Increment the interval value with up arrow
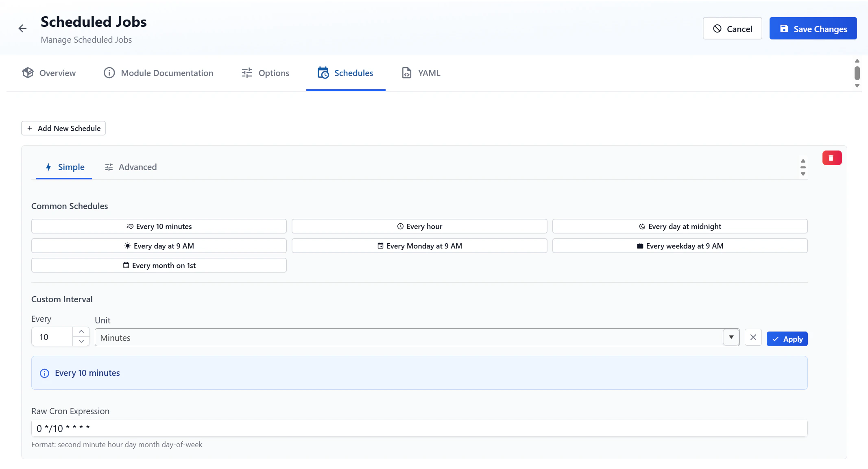Viewport: 868px width, 469px height. click(81, 332)
